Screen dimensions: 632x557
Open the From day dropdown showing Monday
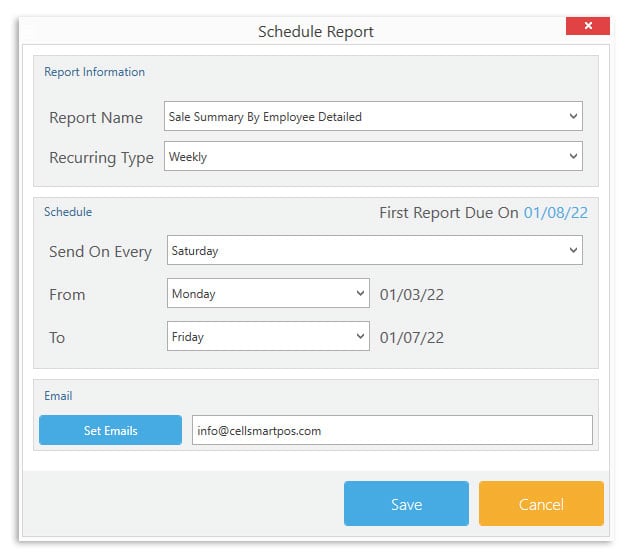pos(268,293)
